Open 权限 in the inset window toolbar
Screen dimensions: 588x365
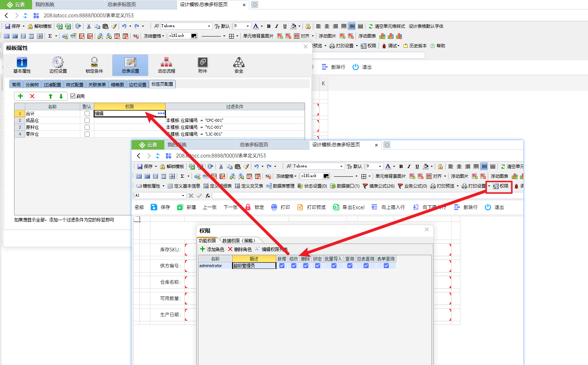[501, 186]
